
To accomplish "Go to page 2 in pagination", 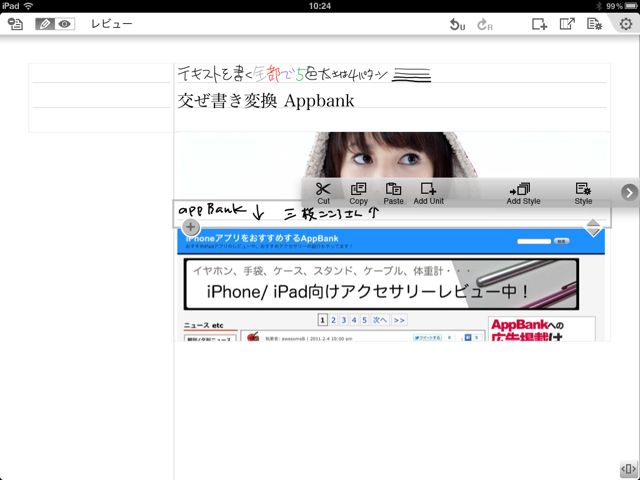I will [x=333, y=320].
